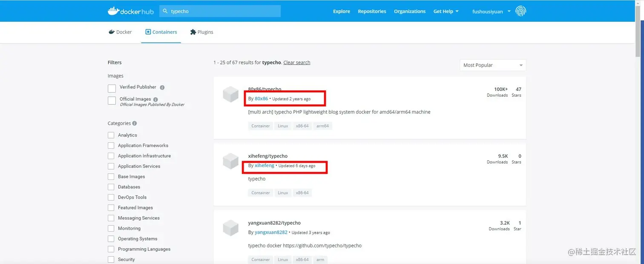Screen dimensions: 644x264
Task: Open the yangxuan8282 publisher link
Action: pyautogui.click(x=271, y=232)
